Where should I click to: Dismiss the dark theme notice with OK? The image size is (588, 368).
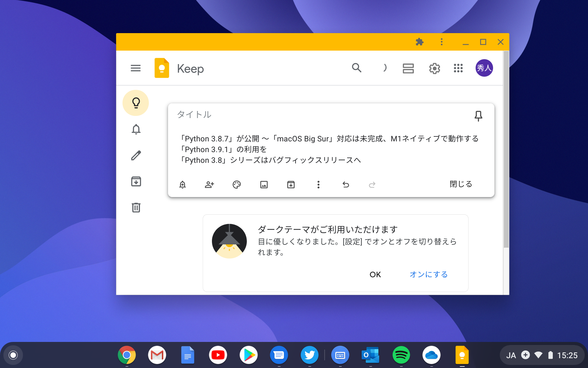[x=375, y=274]
